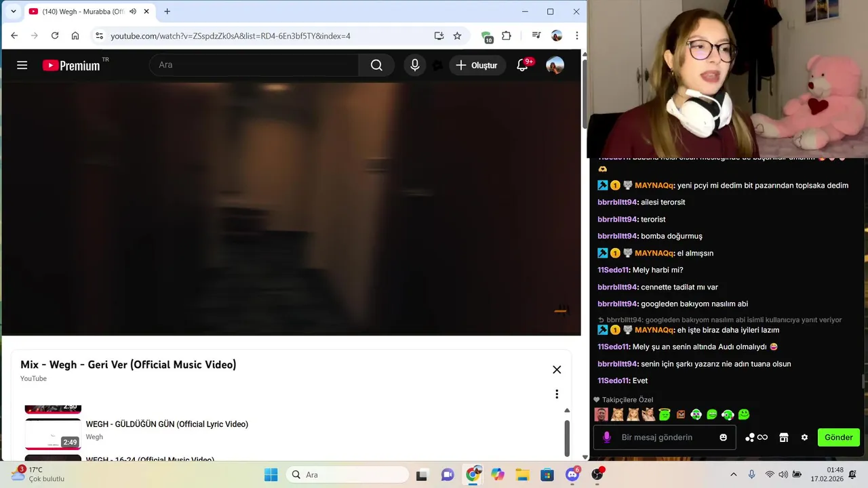Viewport: 868px width, 488px height.
Task: Open OBS Studio from the taskbar
Action: 597,474
